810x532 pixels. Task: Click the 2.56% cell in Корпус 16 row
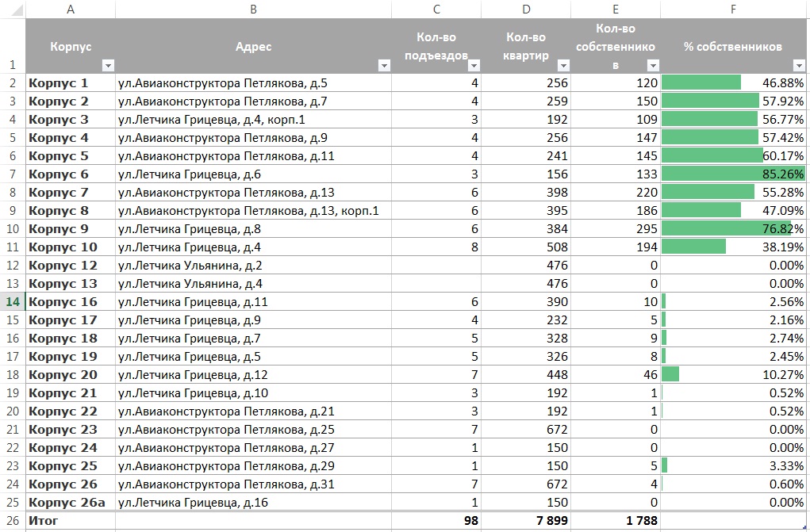tap(733, 301)
